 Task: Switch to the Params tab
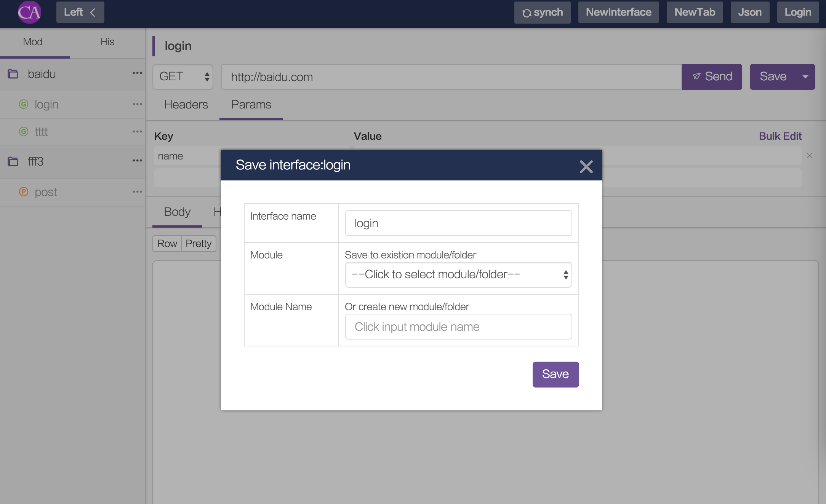251,105
